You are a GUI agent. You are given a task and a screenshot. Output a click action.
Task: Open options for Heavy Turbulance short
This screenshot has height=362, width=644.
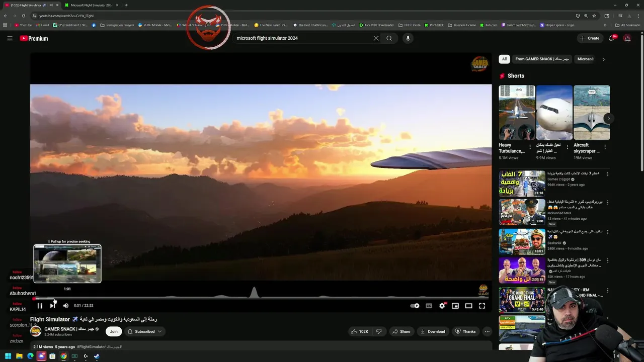(530, 147)
